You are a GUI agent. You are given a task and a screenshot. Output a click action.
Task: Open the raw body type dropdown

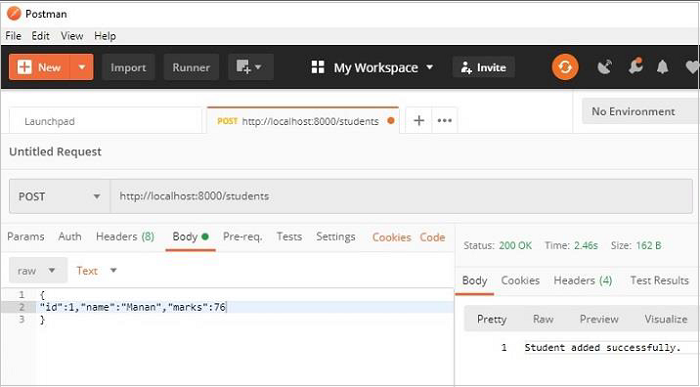click(x=38, y=270)
